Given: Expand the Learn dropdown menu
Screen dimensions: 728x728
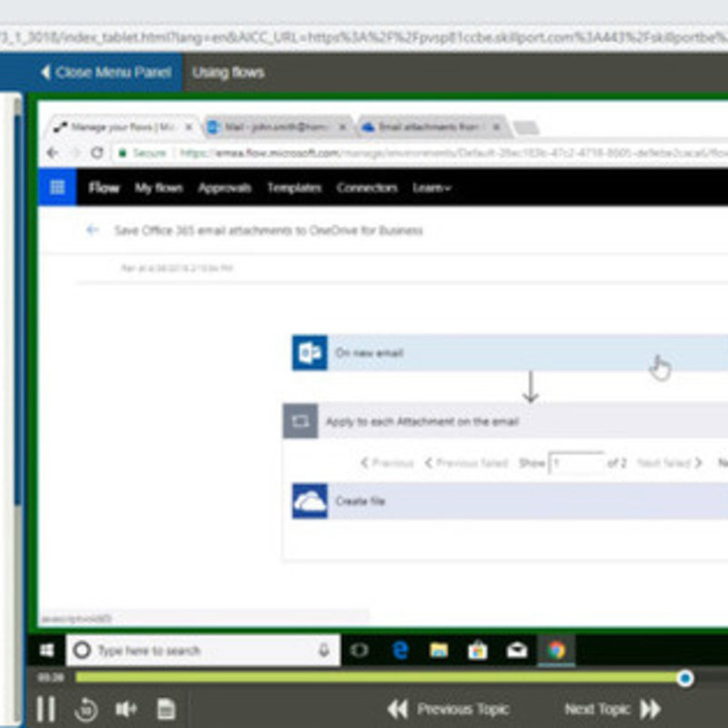Looking at the screenshot, I should pos(431,187).
